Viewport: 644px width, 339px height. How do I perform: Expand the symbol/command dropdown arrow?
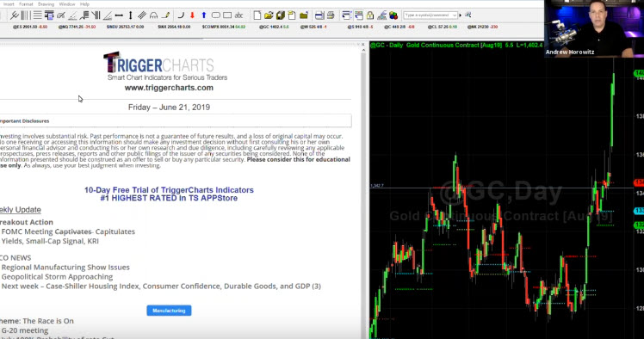(455, 15)
